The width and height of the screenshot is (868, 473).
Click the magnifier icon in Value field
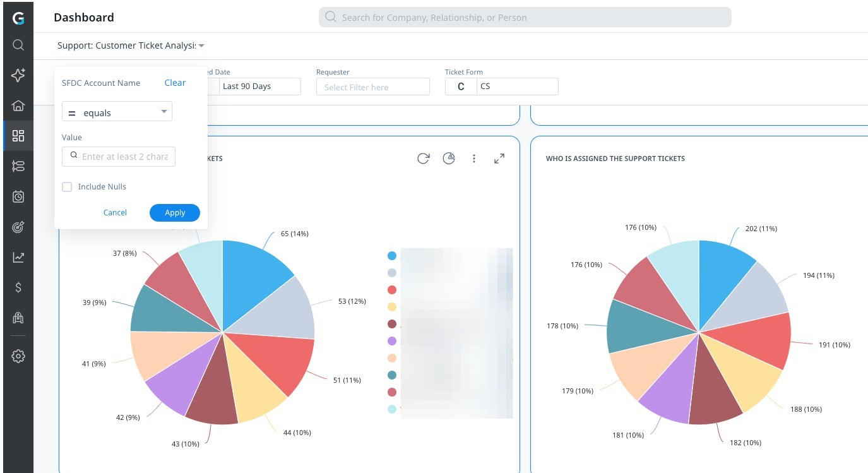(x=74, y=156)
